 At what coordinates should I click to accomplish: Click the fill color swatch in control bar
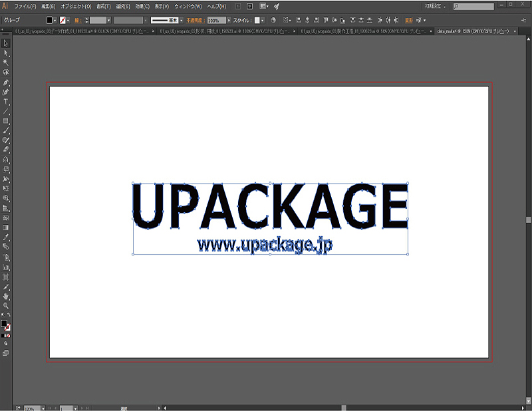(x=49, y=21)
